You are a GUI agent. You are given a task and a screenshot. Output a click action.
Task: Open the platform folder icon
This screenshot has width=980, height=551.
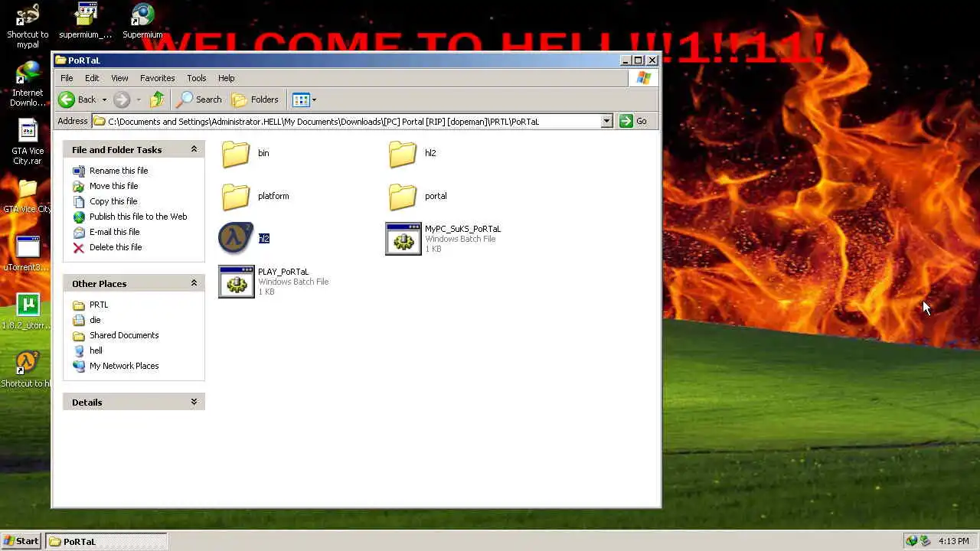tap(236, 197)
